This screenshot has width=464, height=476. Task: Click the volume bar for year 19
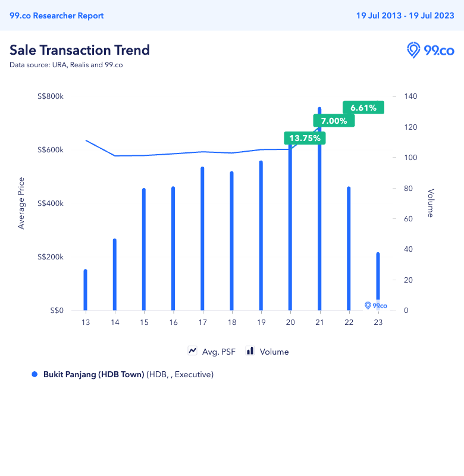[x=261, y=236]
